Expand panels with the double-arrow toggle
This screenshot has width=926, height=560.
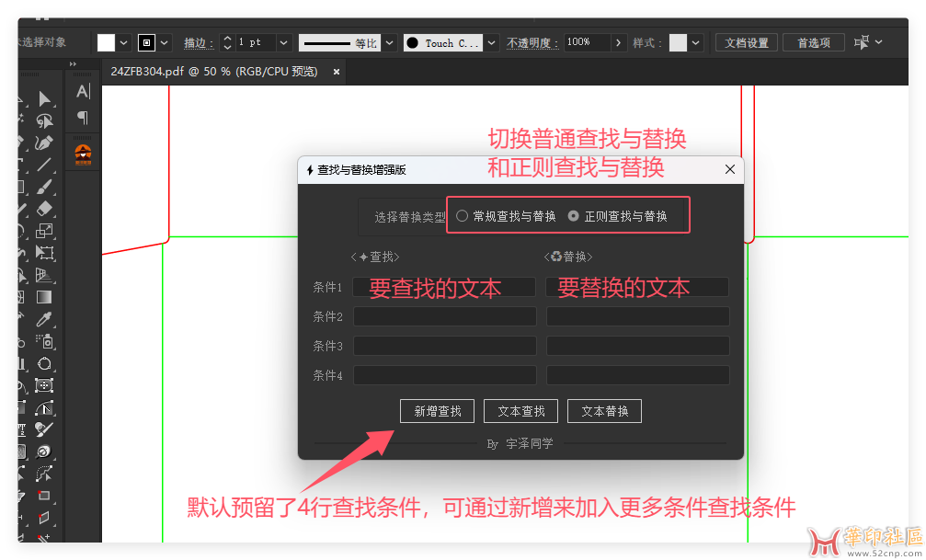[x=74, y=63]
